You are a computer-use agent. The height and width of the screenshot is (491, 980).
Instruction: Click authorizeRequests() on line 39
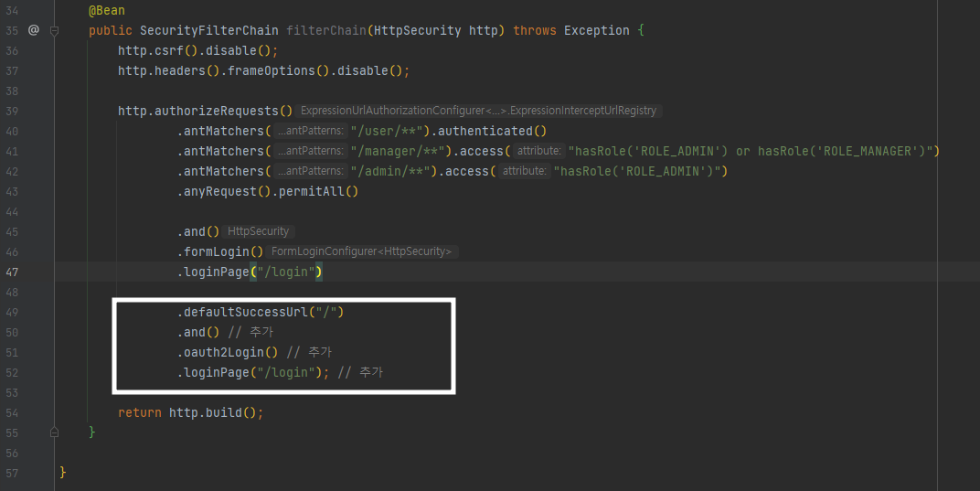click(223, 111)
